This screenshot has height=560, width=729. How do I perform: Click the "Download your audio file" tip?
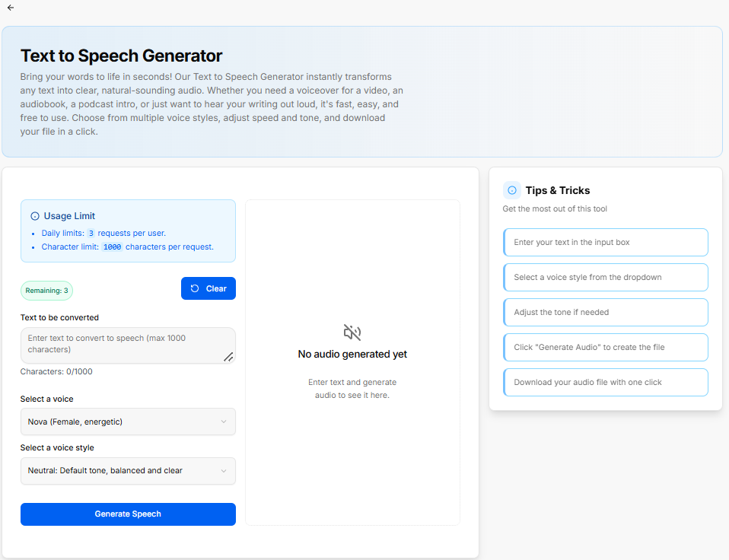(x=605, y=383)
